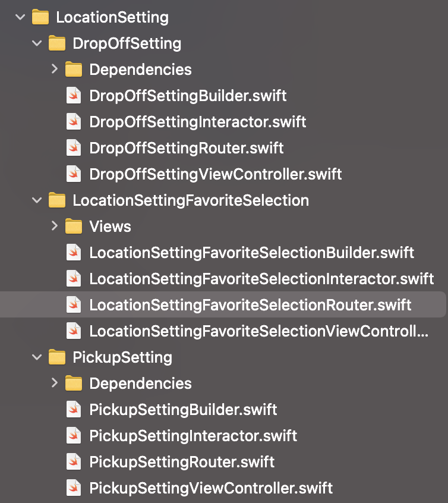This screenshot has height=503, width=448.
Task: Click the Views folder icon
Action: (74, 226)
